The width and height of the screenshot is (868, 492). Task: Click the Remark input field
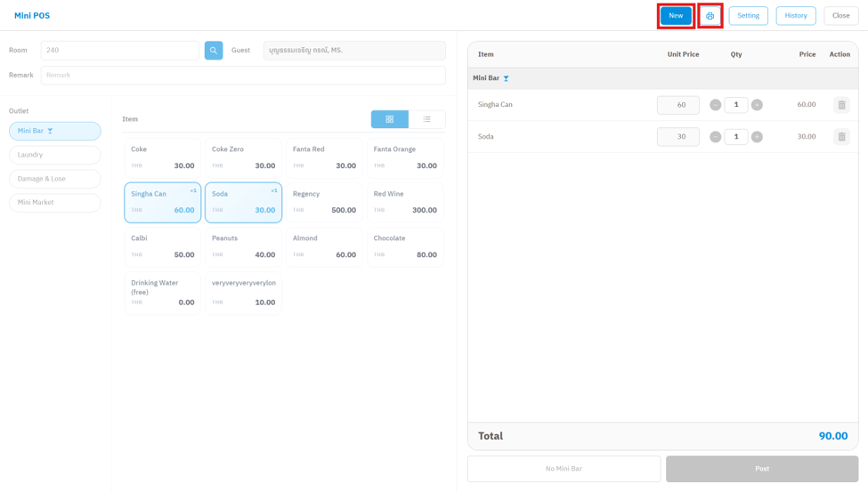point(243,76)
